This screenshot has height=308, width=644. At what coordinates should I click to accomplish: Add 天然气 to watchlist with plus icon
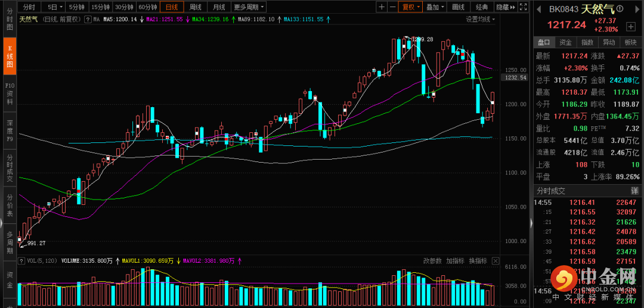coord(630,27)
